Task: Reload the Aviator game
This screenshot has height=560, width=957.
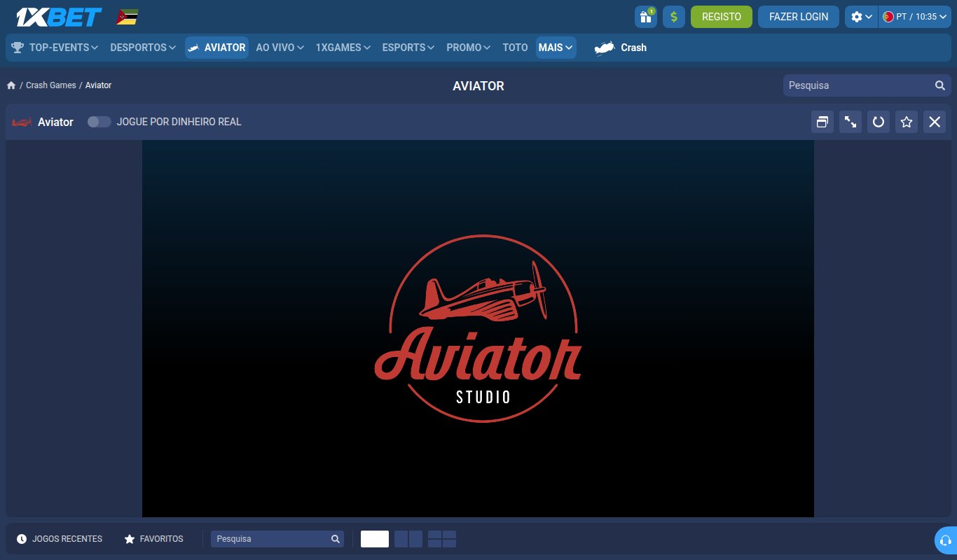Action: 879,122
